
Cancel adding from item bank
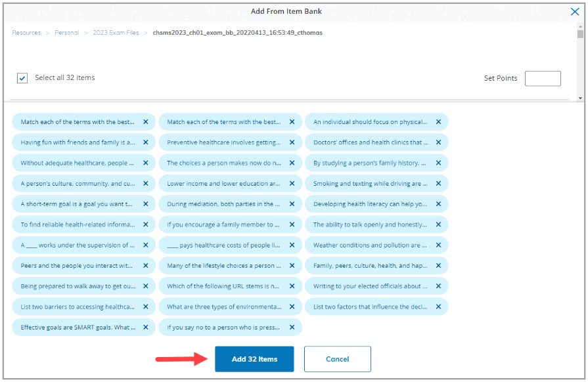click(x=338, y=359)
